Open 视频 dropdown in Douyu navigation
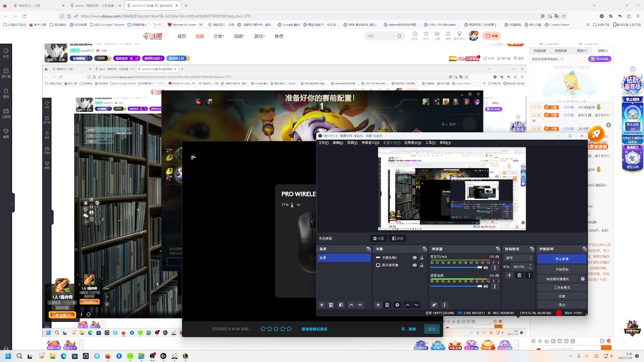 coord(239,36)
